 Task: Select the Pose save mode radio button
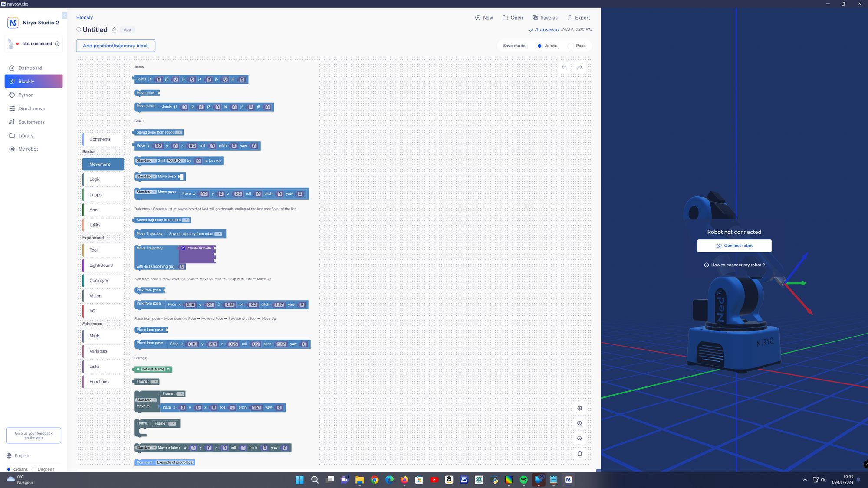(571, 46)
